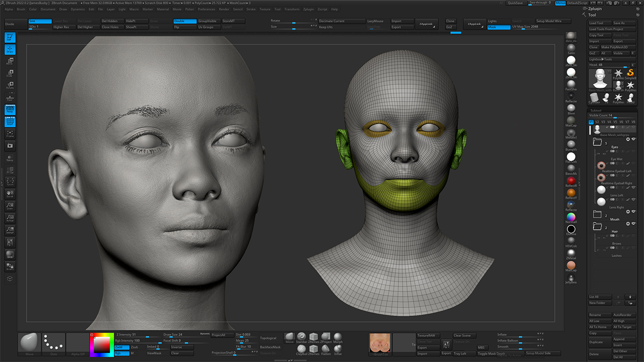Activate the Edit mode icon
Viewport: 644px width, 362px height.
(10, 37)
